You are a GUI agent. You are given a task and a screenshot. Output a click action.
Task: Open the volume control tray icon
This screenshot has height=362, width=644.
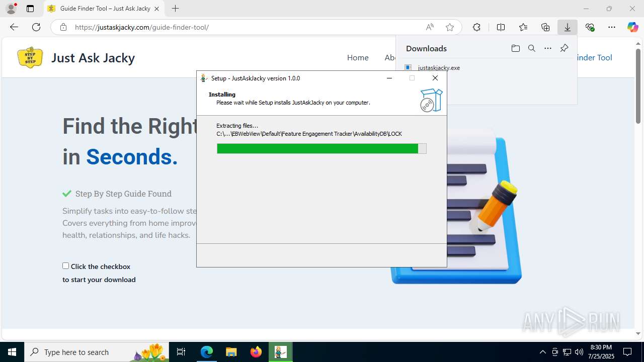pyautogui.click(x=579, y=352)
